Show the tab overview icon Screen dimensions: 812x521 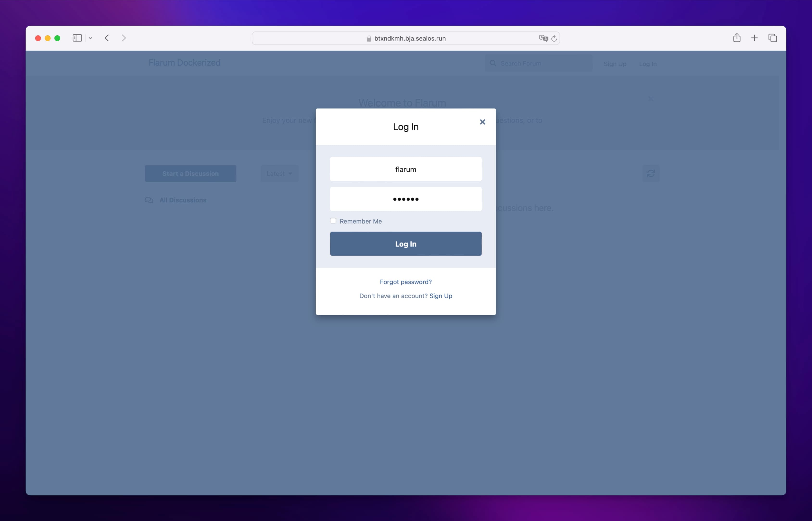pyautogui.click(x=773, y=38)
